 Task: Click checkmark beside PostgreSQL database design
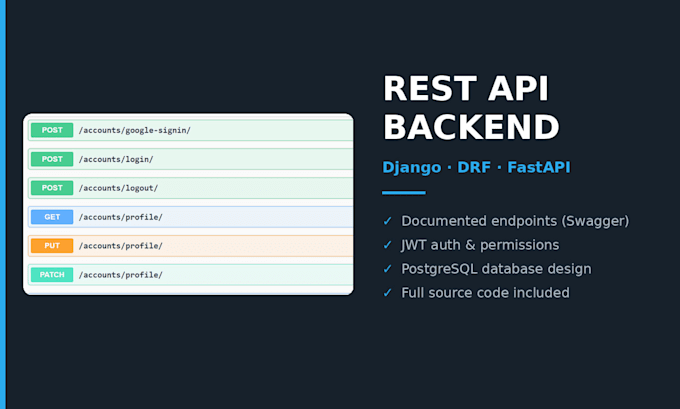387,268
